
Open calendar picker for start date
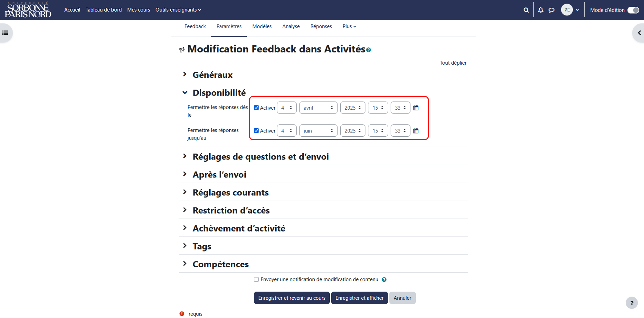(416, 108)
